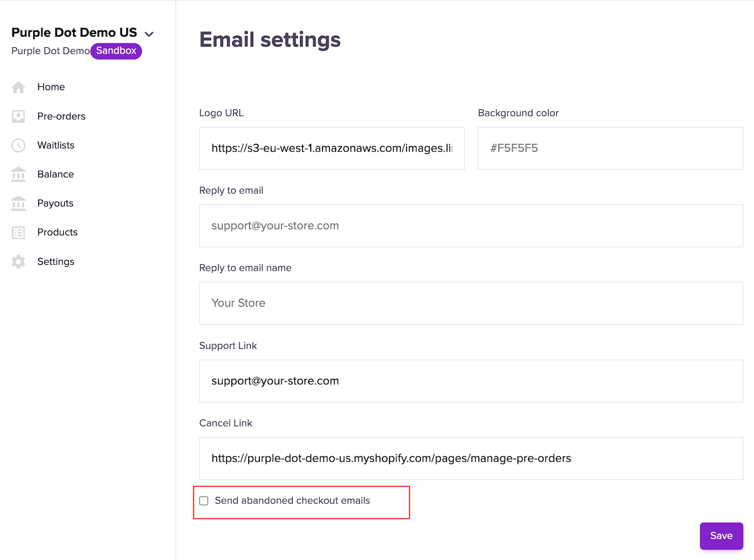Click the Sandbox badge
This screenshot has width=754, height=560.
pyautogui.click(x=116, y=51)
